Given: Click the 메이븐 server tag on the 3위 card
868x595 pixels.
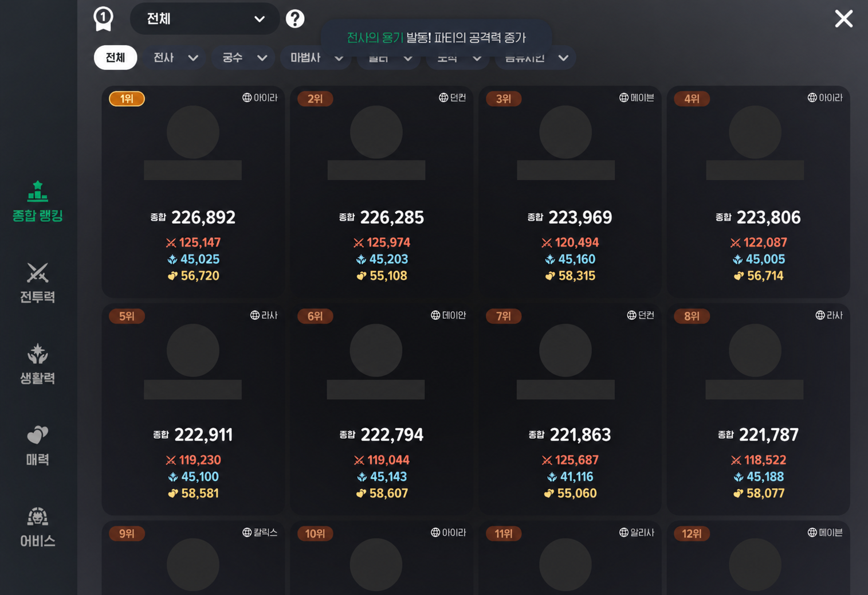Looking at the screenshot, I should (637, 97).
